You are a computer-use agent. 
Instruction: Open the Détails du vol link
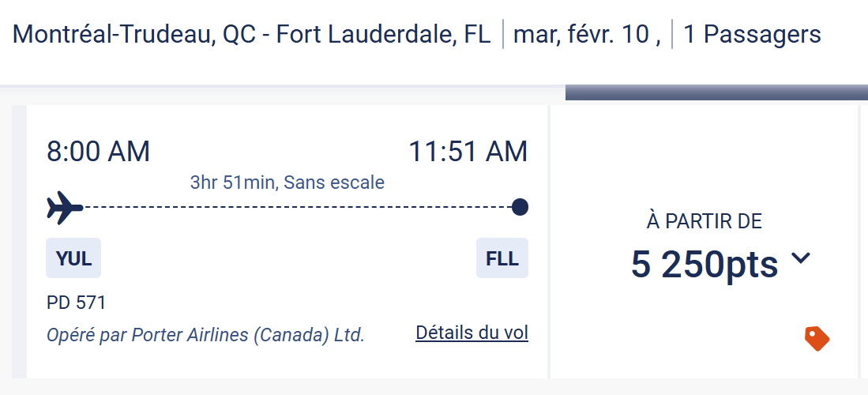[x=472, y=333]
